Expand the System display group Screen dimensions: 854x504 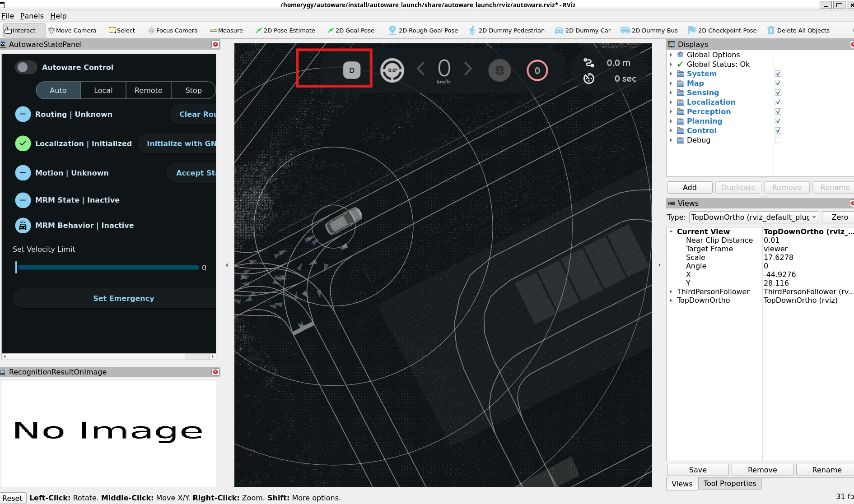(x=671, y=74)
